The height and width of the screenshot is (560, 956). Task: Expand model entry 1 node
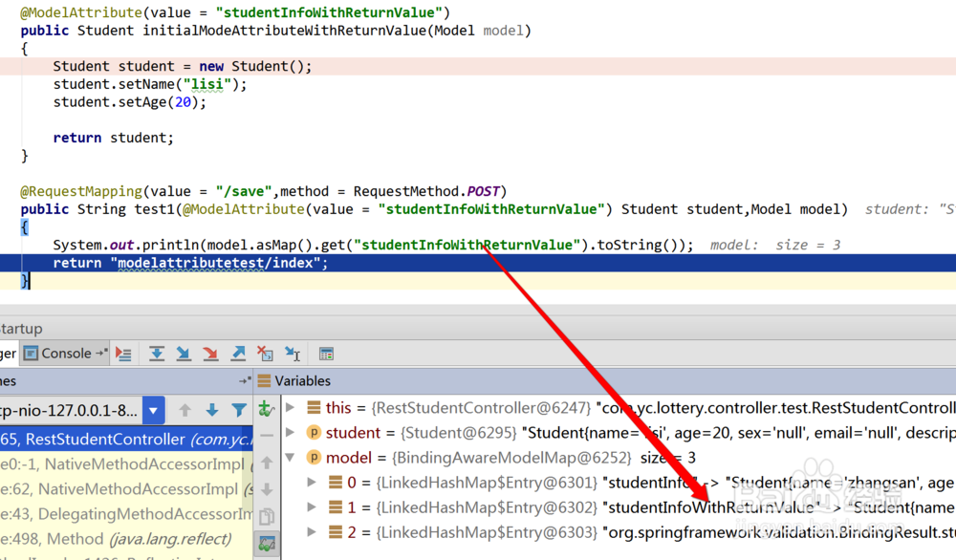312,507
